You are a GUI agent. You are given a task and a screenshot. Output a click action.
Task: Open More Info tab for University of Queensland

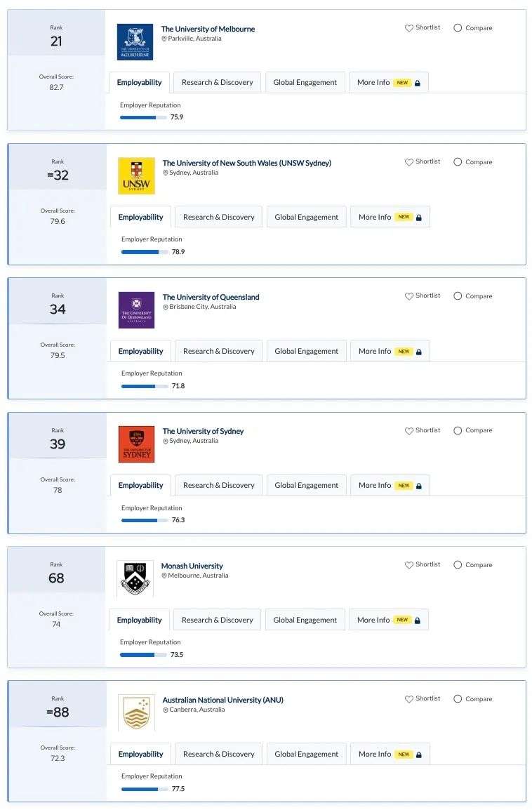coord(390,351)
